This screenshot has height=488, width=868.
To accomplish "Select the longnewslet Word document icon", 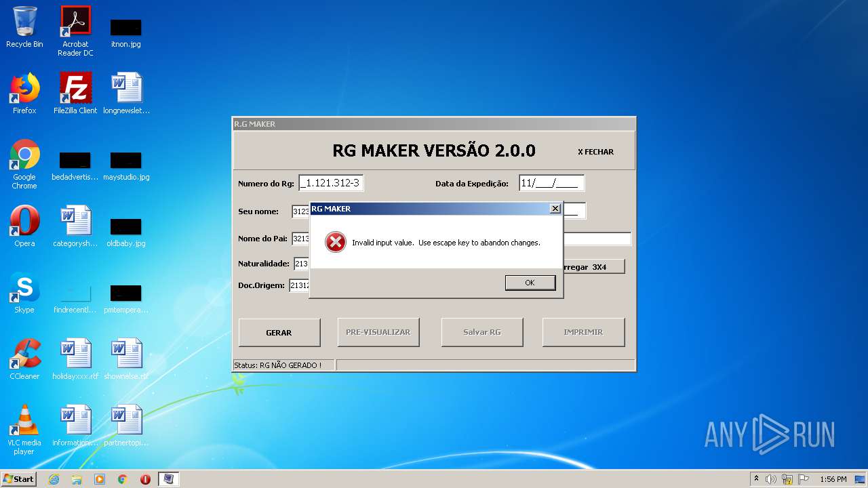I will (x=126, y=94).
